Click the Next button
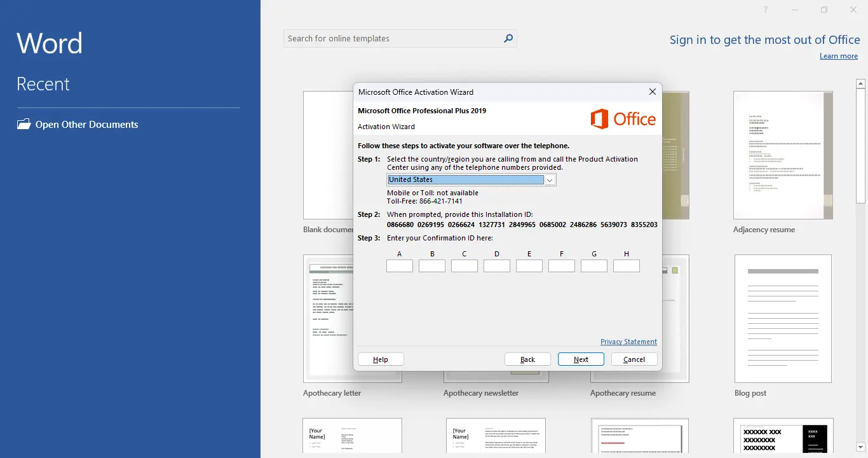The image size is (868, 458). (581, 359)
